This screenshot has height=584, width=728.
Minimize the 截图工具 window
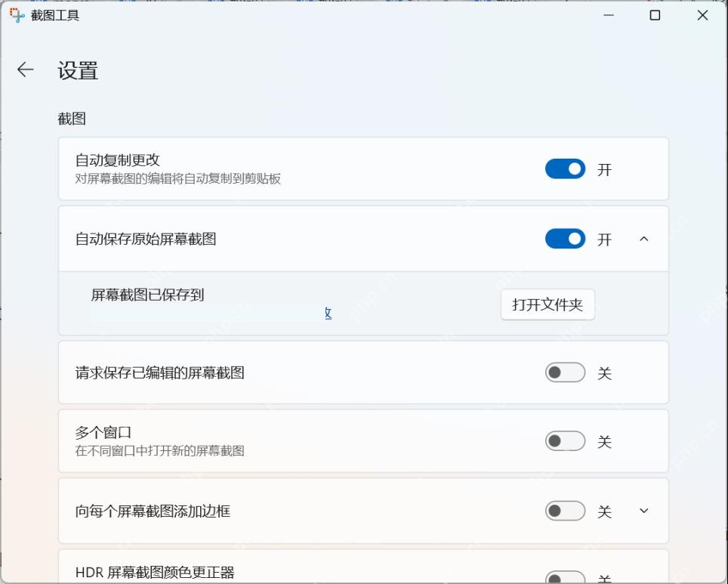pyautogui.click(x=609, y=15)
